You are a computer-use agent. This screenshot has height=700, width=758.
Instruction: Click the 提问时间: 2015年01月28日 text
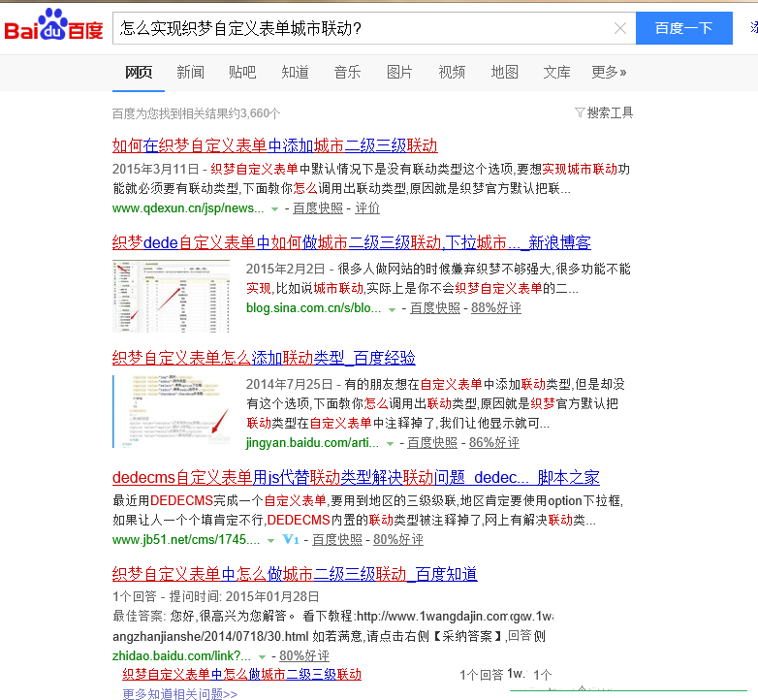click(x=244, y=596)
